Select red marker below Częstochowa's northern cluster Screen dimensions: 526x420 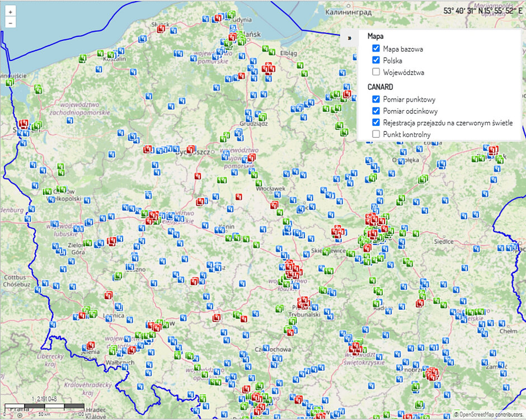pyautogui.click(x=290, y=332)
